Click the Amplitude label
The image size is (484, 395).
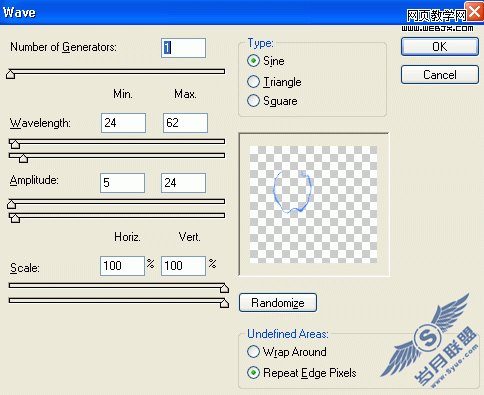[x=34, y=180]
